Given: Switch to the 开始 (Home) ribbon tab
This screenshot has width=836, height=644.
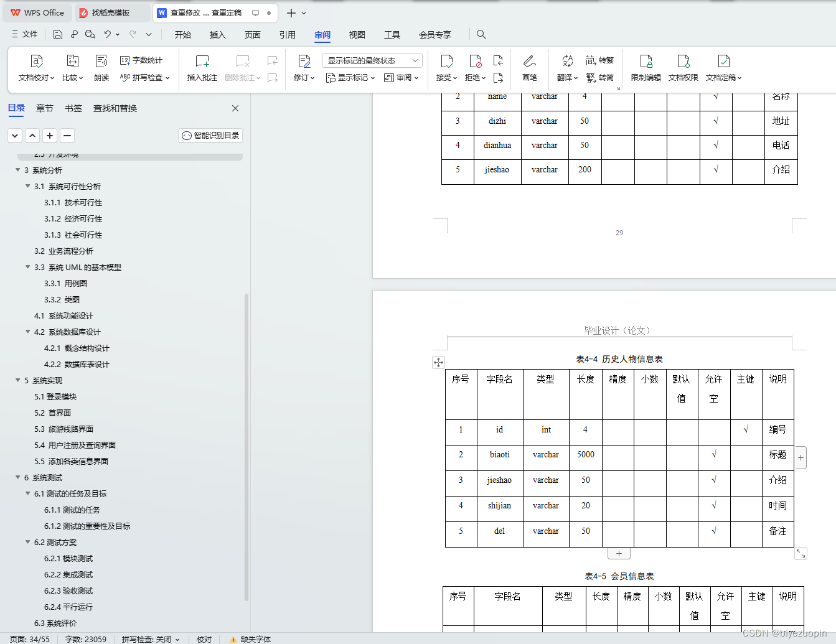Looking at the screenshot, I should pyautogui.click(x=183, y=35).
